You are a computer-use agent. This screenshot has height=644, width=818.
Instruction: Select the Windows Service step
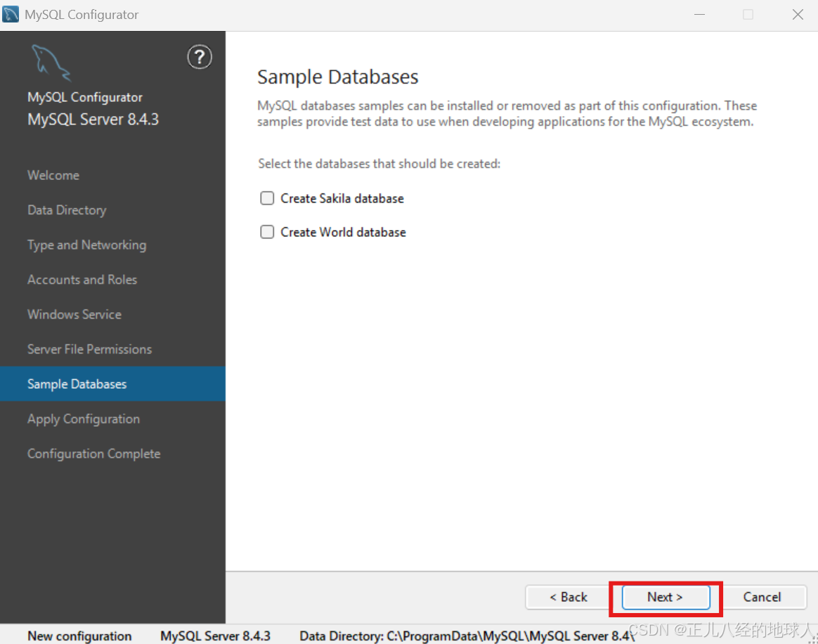pos(74,315)
